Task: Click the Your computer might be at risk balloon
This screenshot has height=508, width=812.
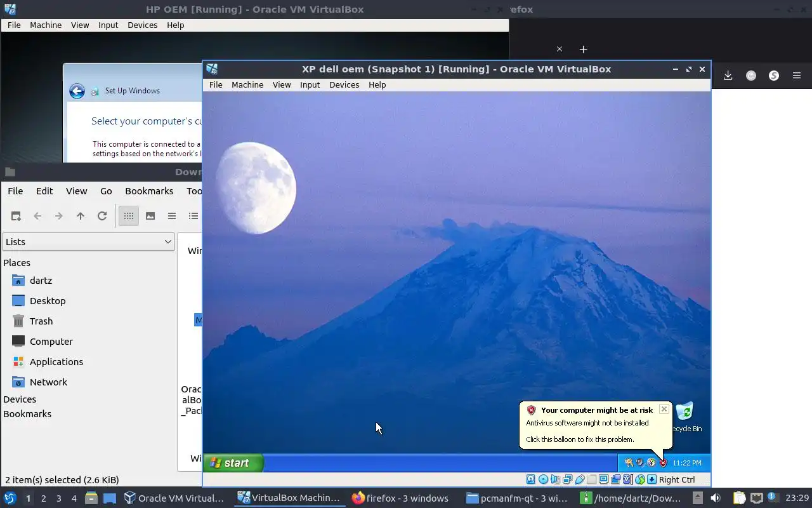Action: tap(595, 424)
